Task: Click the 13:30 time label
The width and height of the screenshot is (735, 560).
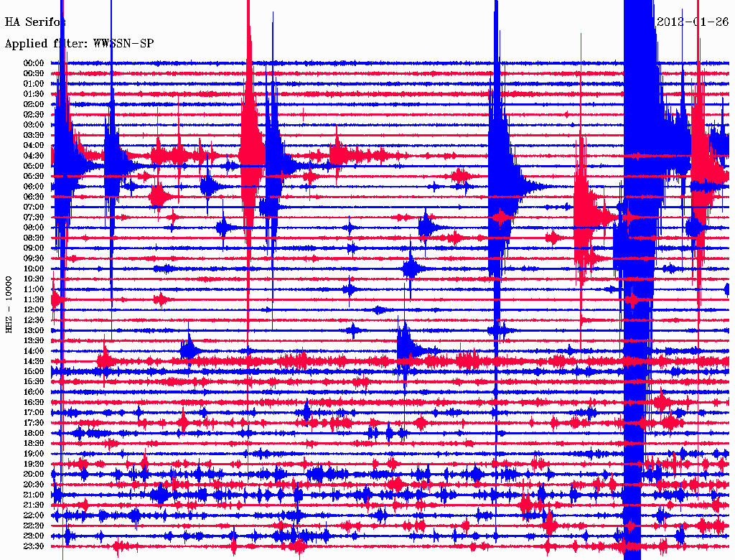Action: [x=34, y=340]
